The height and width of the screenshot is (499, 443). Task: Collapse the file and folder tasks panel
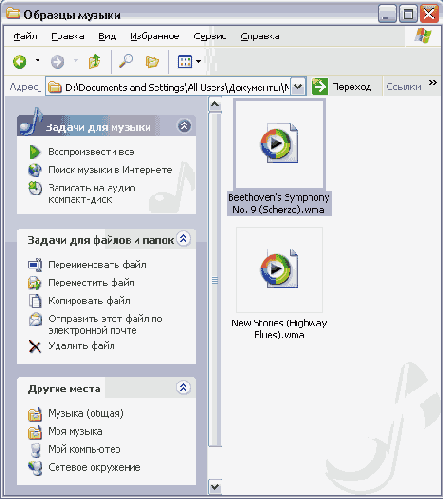click(x=183, y=239)
